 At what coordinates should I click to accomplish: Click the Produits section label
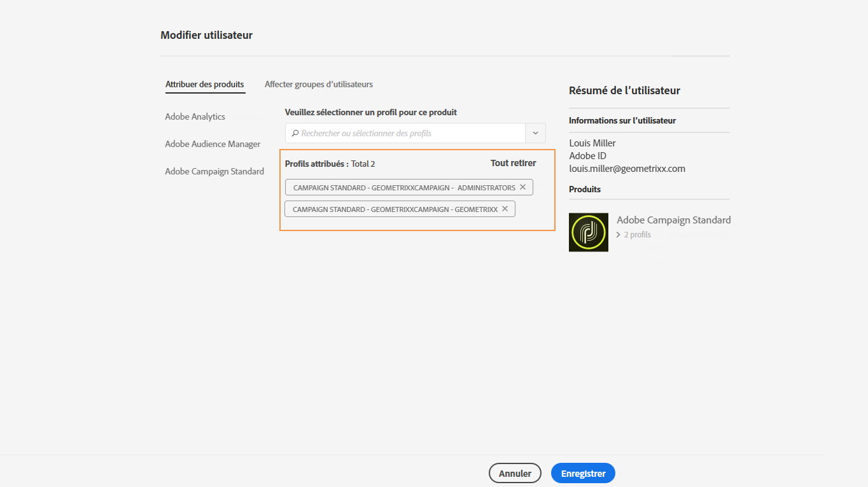tap(585, 189)
